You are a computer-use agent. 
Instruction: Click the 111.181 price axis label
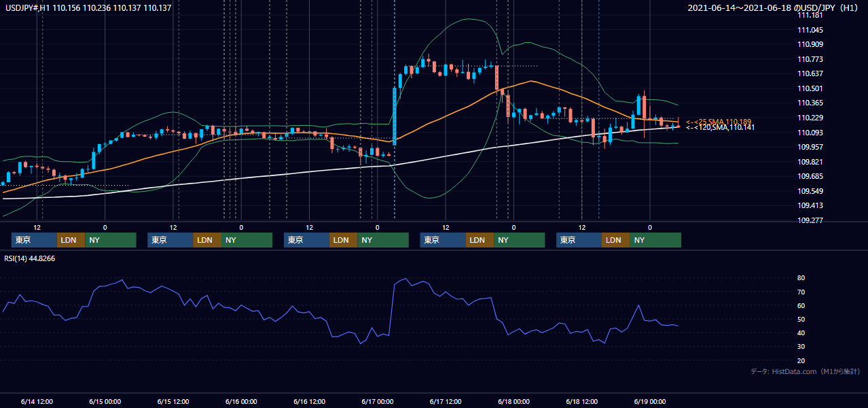pos(811,16)
